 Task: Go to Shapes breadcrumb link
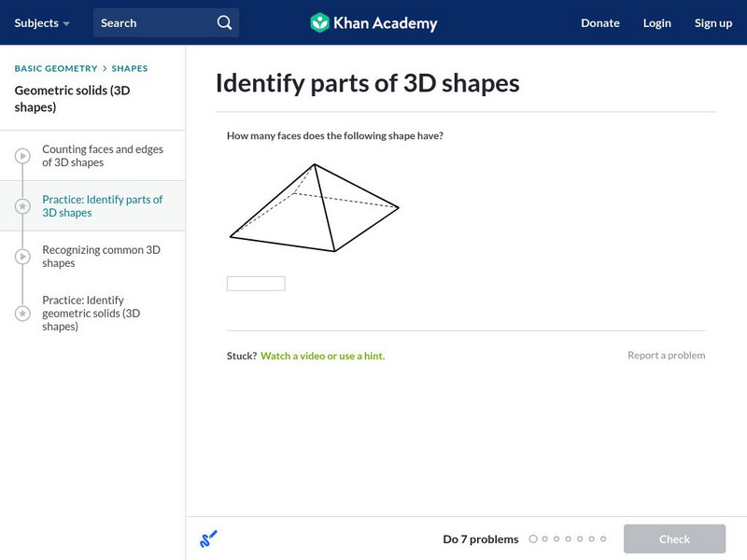(x=130, y=68)
